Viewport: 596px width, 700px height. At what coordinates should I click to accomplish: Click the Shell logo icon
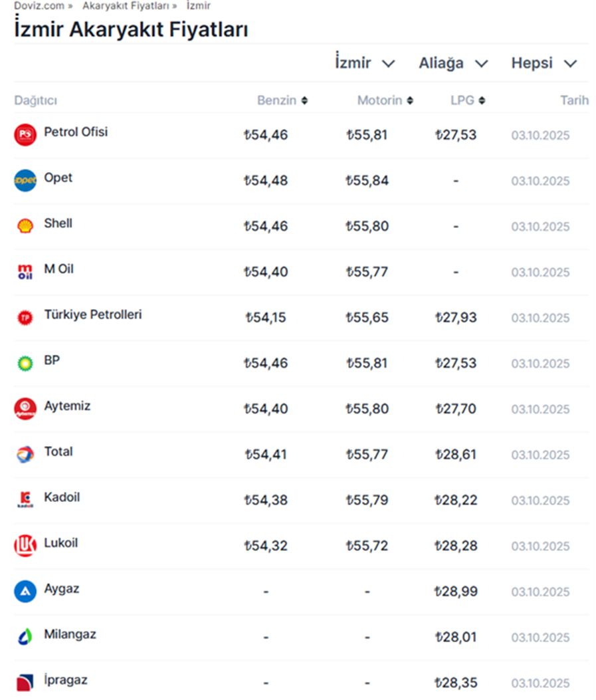25,226
